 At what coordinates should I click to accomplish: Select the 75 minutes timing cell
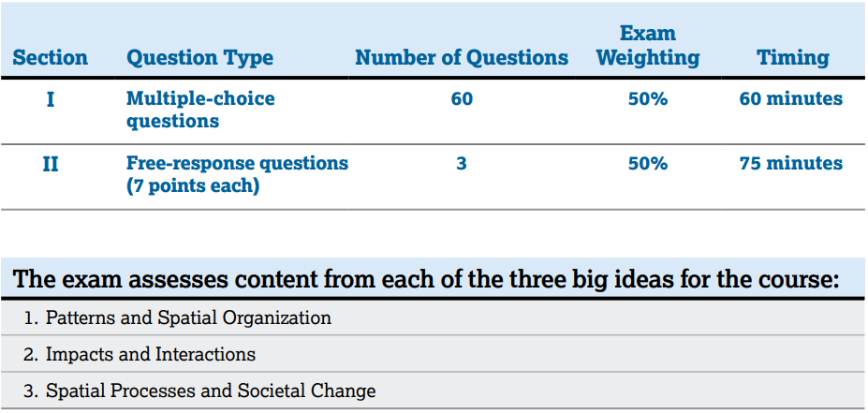click(791, 164)
